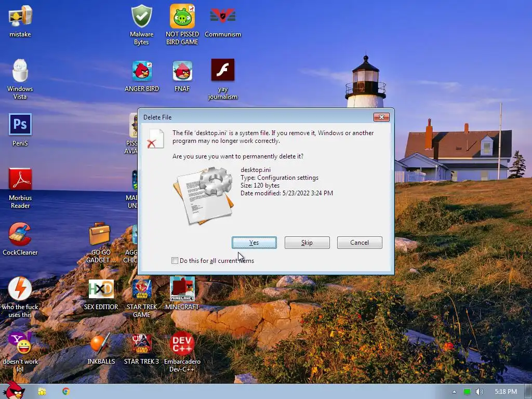Open the CockCleaner desktop icon
Image resolution: width=532 pixels, height=399 pixels.
20,239
